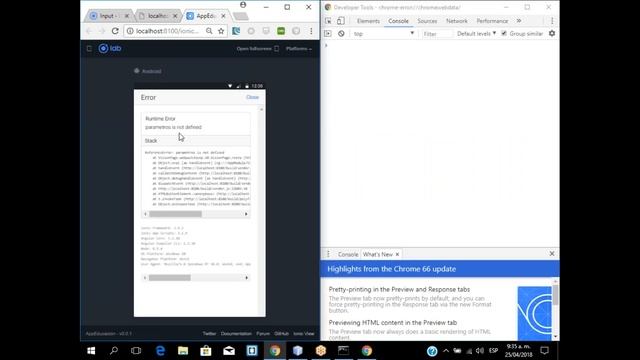Select the inspect element tool in DevTools
The image size is (640, 360).
[328, 21]
